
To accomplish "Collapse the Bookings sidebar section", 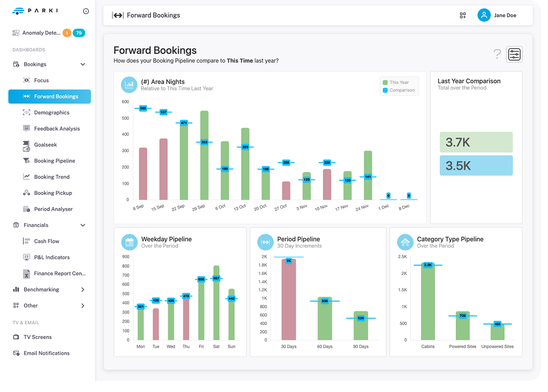I will click(83, 64).
